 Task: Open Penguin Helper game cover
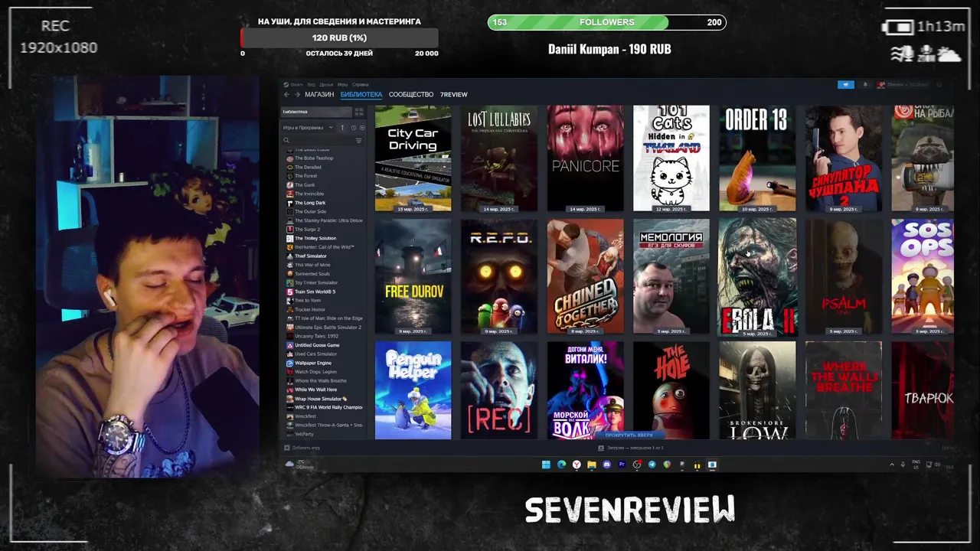(413, 390)
